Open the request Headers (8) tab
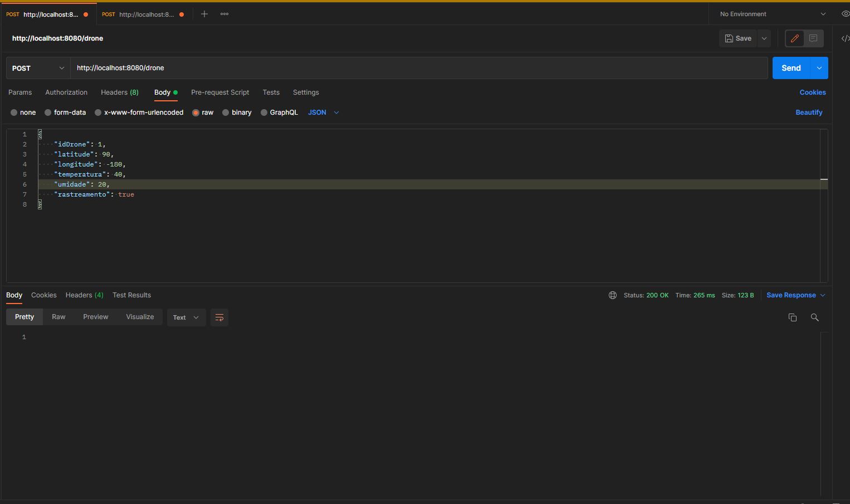The height and width of the screenshot is (504, 850). 120,92
